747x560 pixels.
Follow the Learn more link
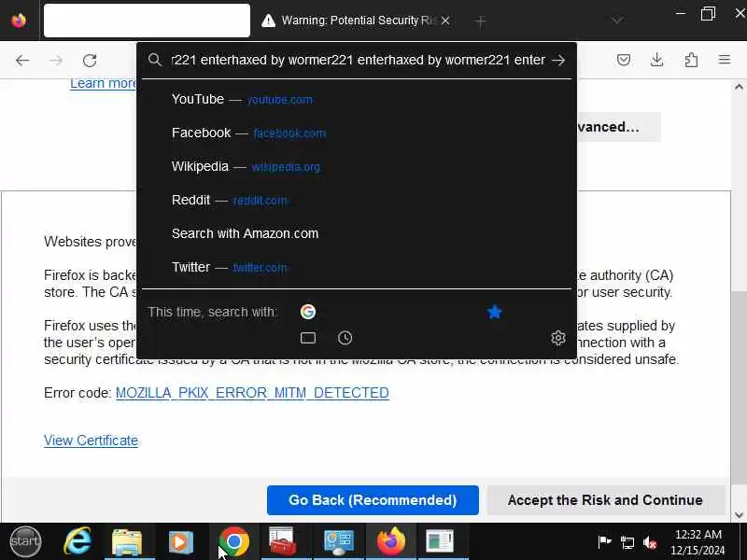coord(103,84)
